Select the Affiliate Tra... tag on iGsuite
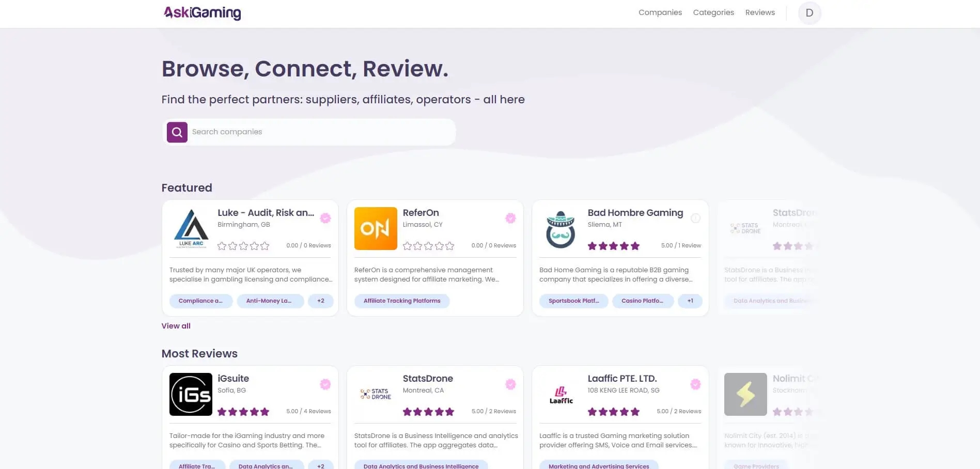This screenshot has width=980, height=469. click(197, 465)
